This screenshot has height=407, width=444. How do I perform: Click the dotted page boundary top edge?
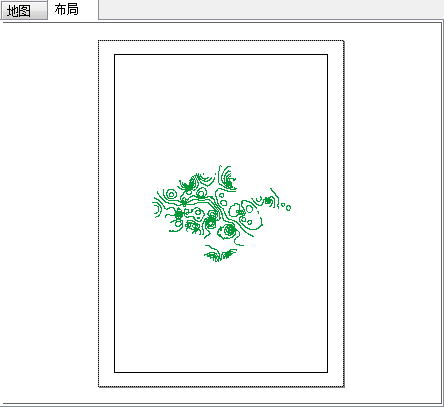221,41
